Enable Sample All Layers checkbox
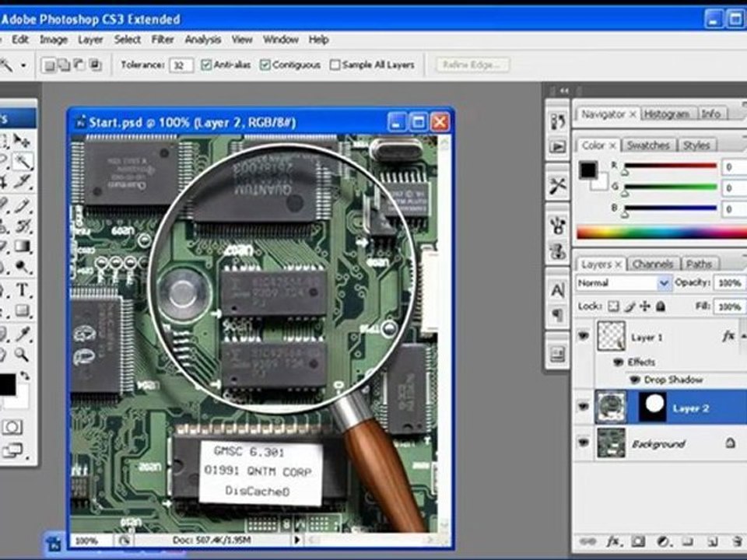 point(335,65)
